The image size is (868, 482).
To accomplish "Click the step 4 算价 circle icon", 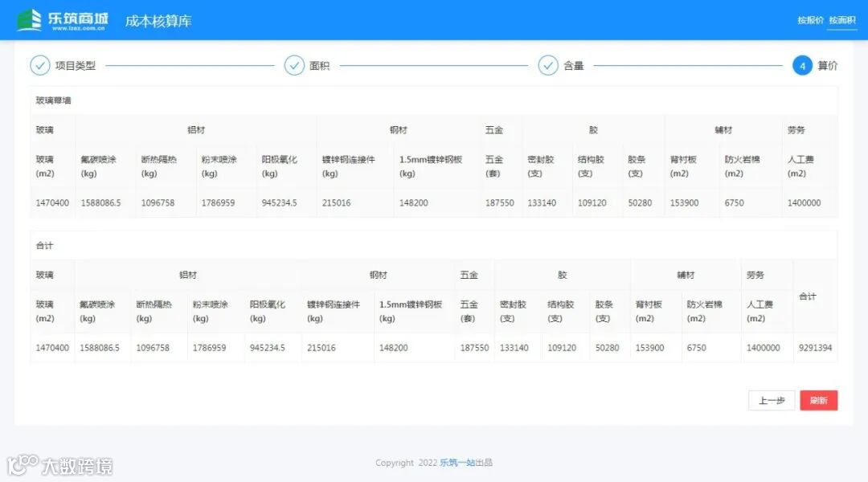I will (802, 65).
